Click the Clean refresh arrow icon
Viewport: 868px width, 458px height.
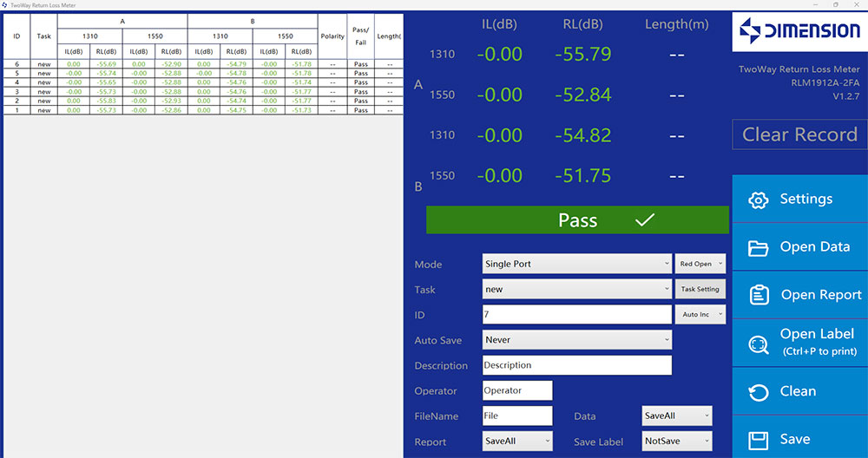(759, 392)
